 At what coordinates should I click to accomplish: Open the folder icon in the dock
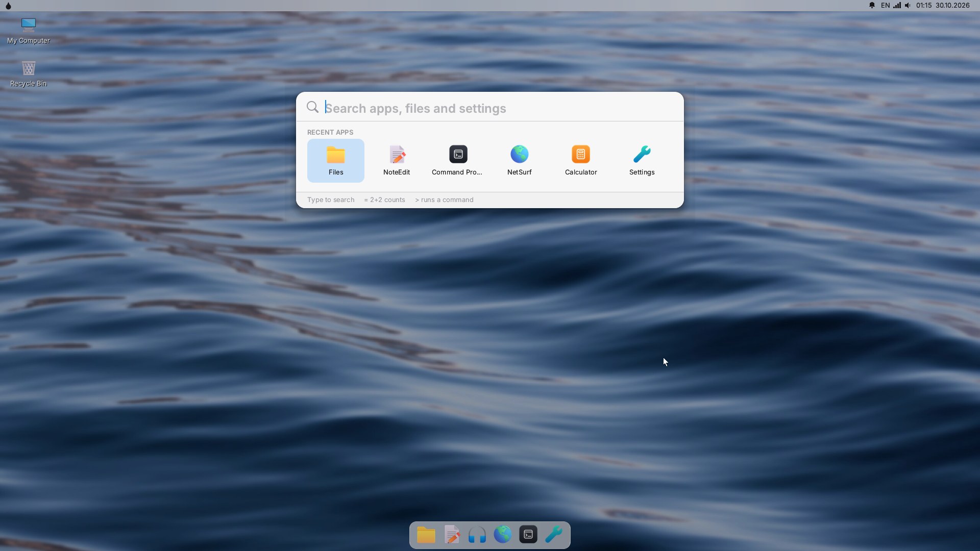click(x=426, y=535)
